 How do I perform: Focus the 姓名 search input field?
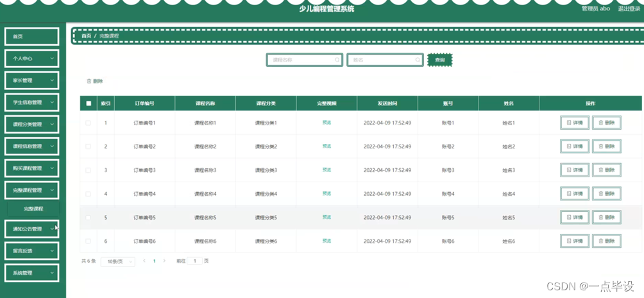(x=385, y=60)
